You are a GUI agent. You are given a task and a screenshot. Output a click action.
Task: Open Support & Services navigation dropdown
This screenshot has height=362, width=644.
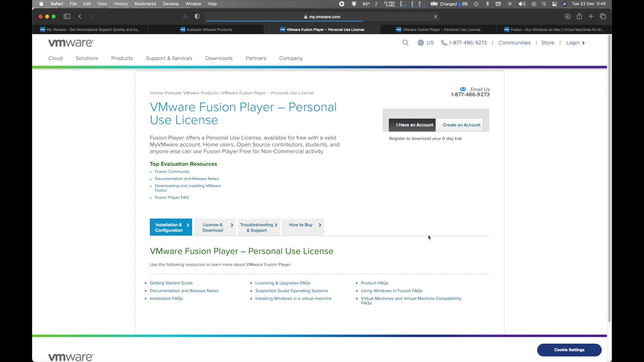[x=169, y=58]
